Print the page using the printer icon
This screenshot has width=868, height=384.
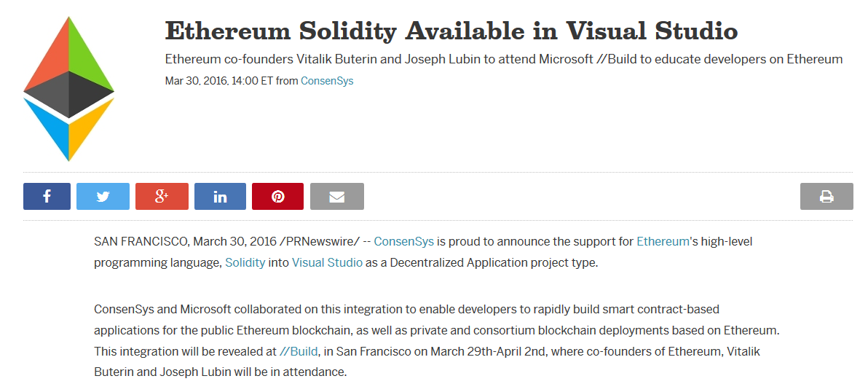tap(826, 196)
